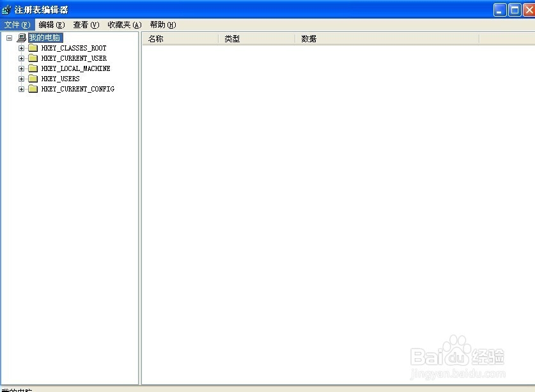Click the 数据 column header
535x392 pixels.
click(x=387, y=39)
